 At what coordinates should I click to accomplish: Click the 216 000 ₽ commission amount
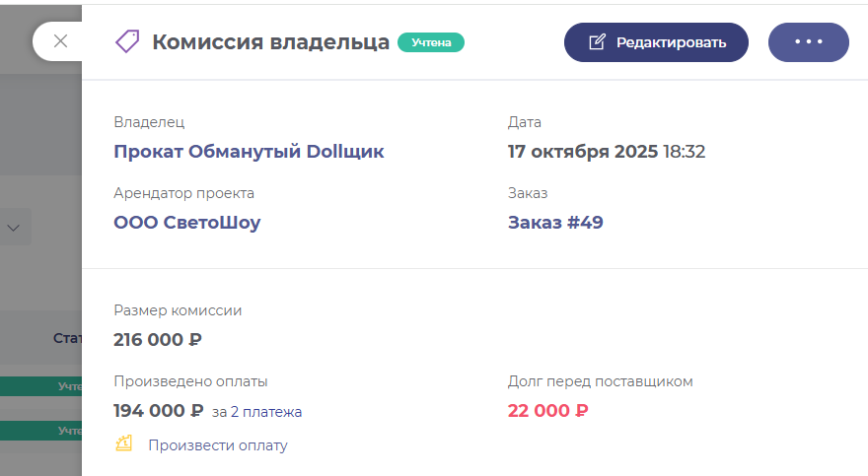tap(158, 340)
